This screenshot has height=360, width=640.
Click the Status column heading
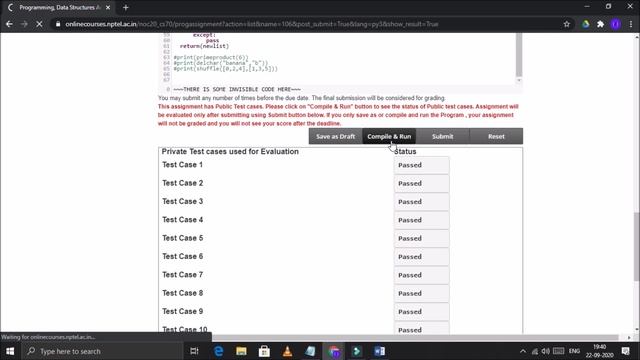pos(405,152)
